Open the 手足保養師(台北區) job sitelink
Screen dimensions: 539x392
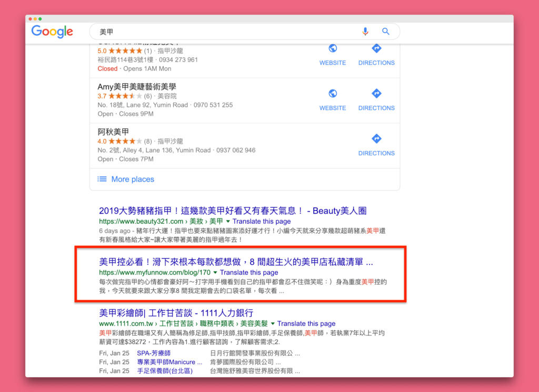tap(165, 371)
